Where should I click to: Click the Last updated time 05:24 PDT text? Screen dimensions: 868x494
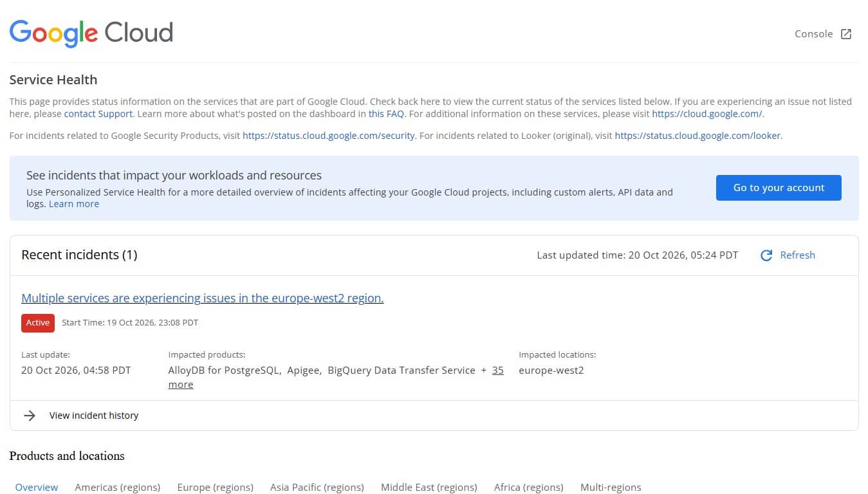(x=638, y=255)
